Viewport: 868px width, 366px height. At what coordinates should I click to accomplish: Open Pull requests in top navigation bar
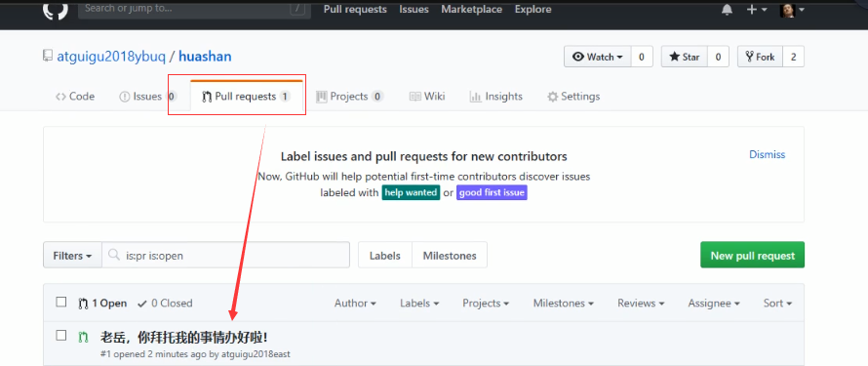pos(355,10)
